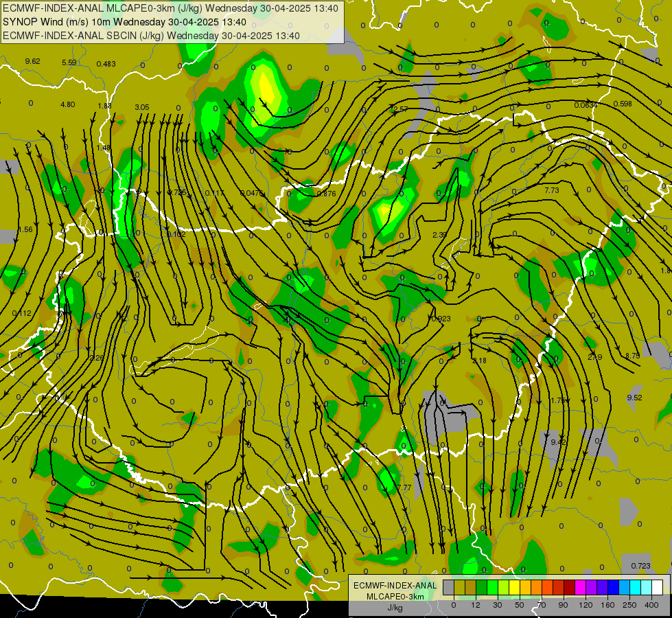This screenshot has height=618, width=672.
Task: Select the white swatch at legend end
Action: pyautogui.click(x=657, y=587)
